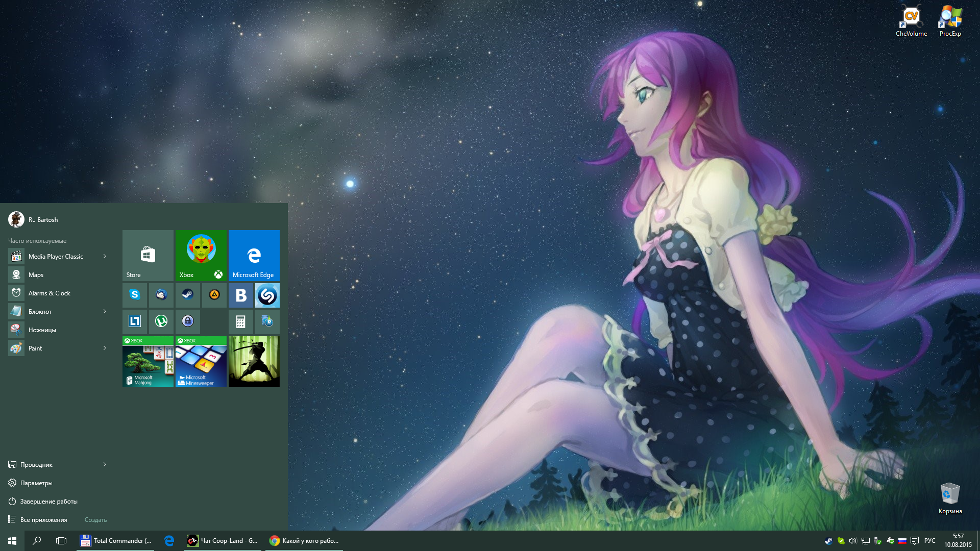Image resolution: width=980 pixels, height=551 pixels.
Task: Launch the Shadow Fight game tile
Action: [x=254, y=361]
